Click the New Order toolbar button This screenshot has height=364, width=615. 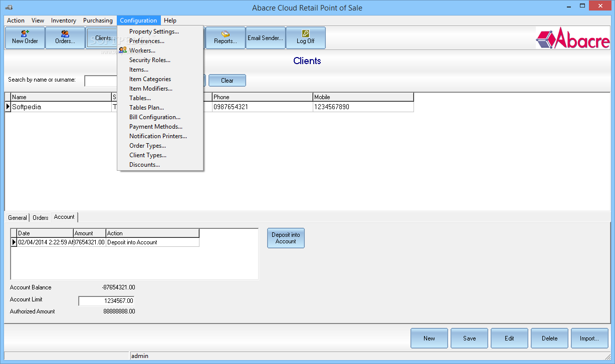pos(25,38)
